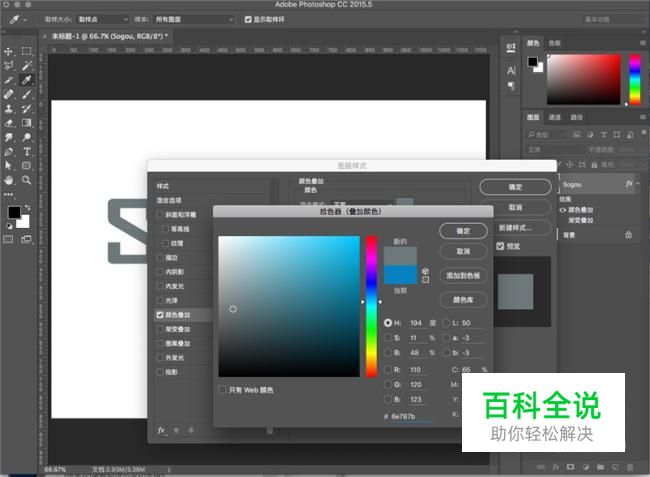The image size is (650, 477).
Task: Select the History Brush tool
Action: 27,109
